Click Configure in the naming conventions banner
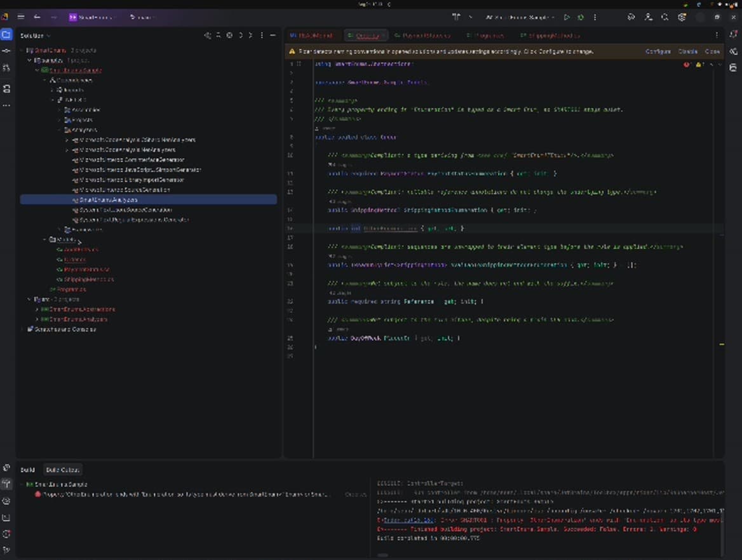Viewport: 742px width, 560px height. tap(658, 51)
